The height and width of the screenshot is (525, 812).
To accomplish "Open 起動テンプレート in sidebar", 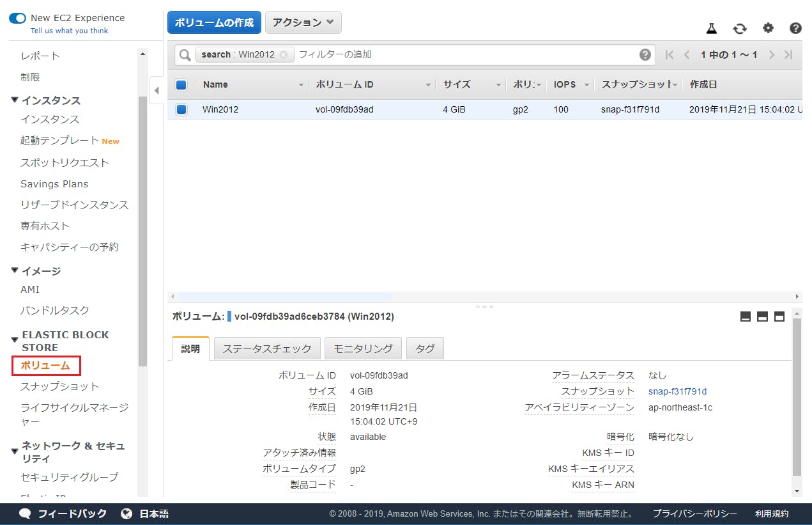I will [x=60, y=141].
